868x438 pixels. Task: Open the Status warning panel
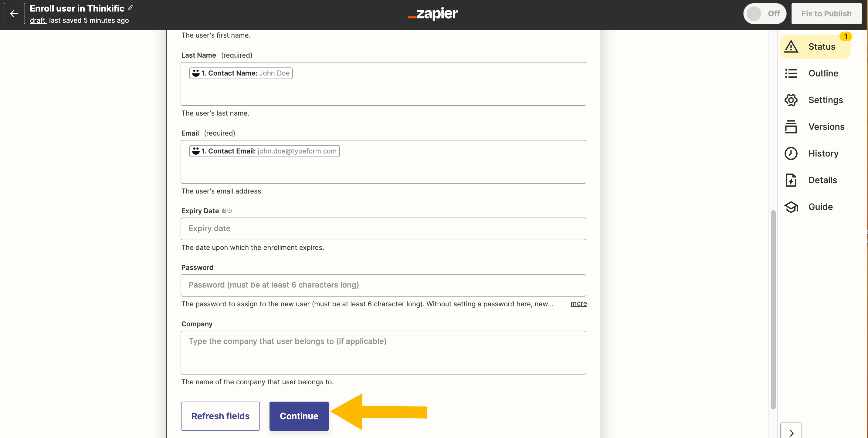(x=815, y=46)
